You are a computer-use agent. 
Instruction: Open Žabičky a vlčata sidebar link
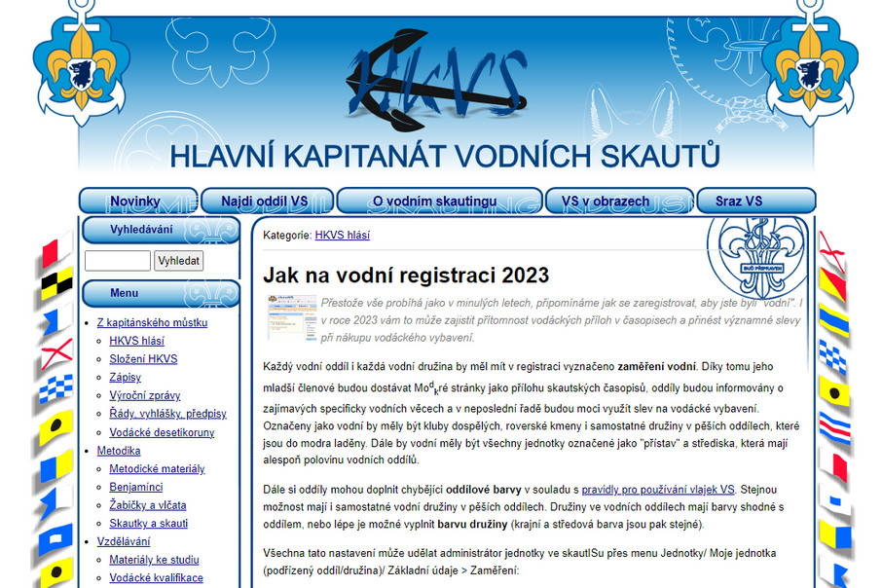148,505
